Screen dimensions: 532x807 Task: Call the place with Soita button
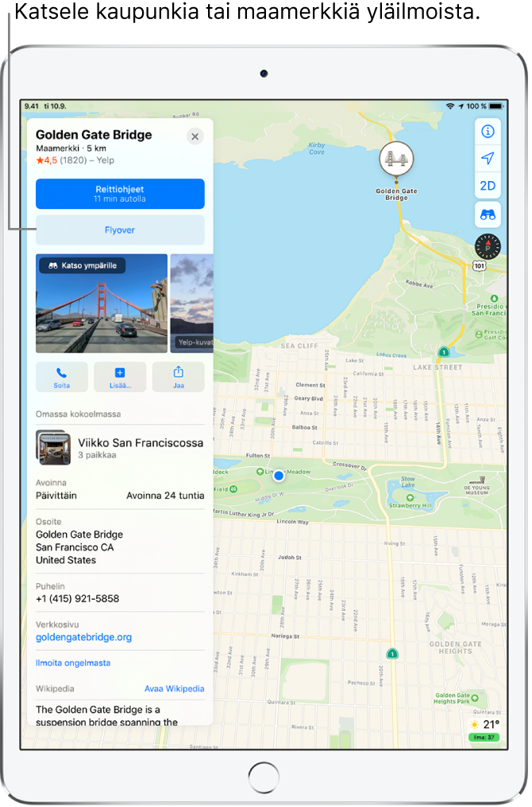click(x=62, y=377)
